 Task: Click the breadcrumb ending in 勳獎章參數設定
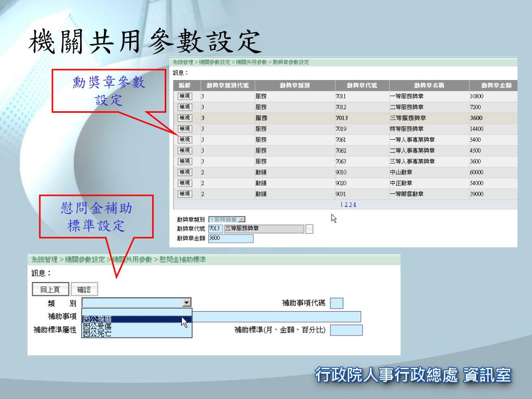(x=241, y=62)
